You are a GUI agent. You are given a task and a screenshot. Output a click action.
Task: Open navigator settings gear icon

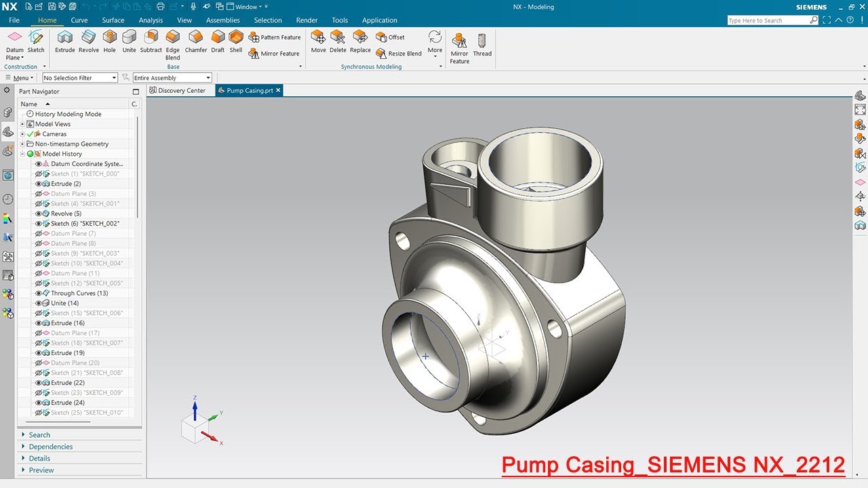7,90
